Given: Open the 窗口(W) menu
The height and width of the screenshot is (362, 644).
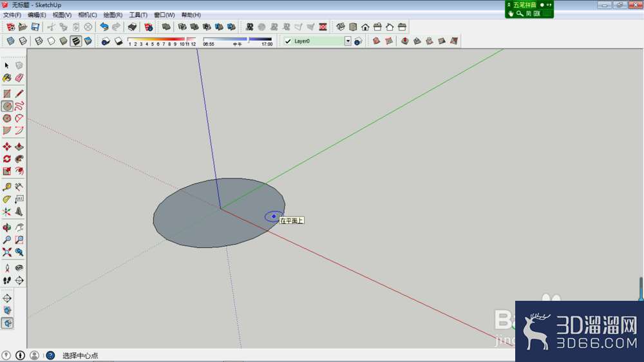Looking at the screenshot, I should pos(164,15).
